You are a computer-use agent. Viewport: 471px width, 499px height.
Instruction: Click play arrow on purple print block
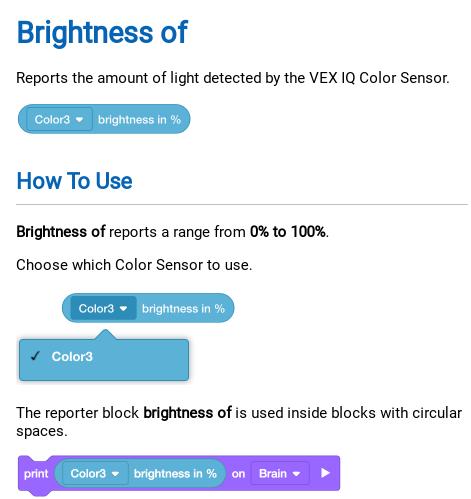(325, 473)
